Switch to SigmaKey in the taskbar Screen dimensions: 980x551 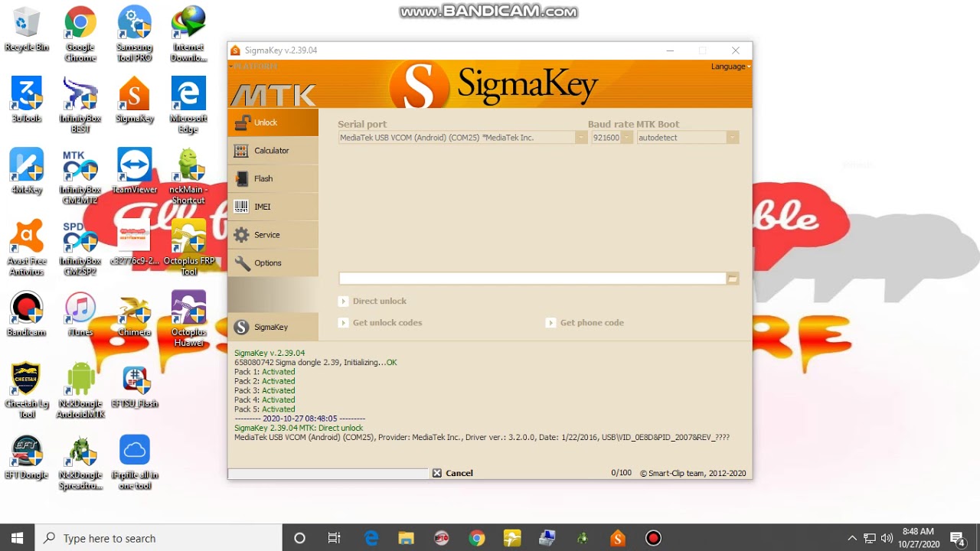(618, 538)
